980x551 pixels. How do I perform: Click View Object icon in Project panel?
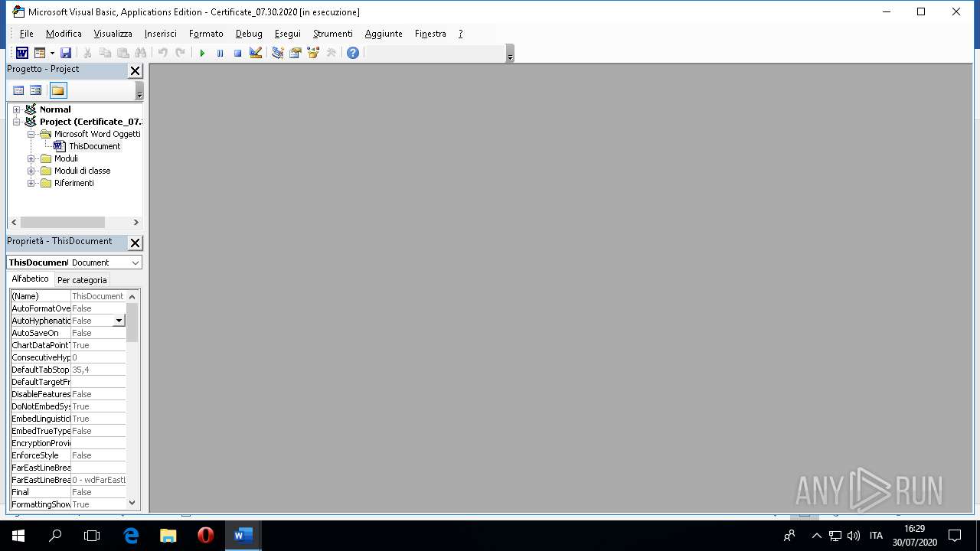point(35,90)
